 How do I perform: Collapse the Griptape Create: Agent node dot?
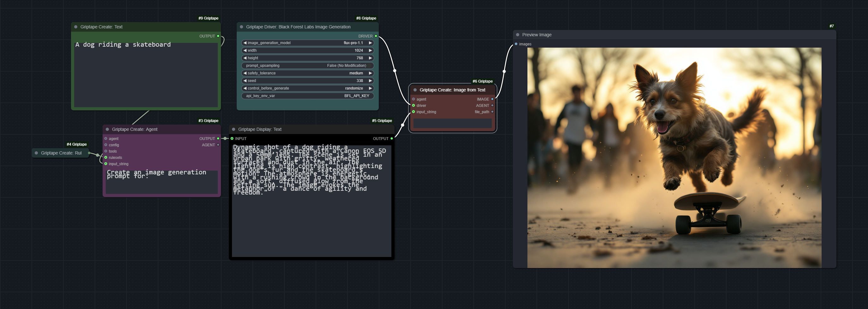click(x=108, y=129)
